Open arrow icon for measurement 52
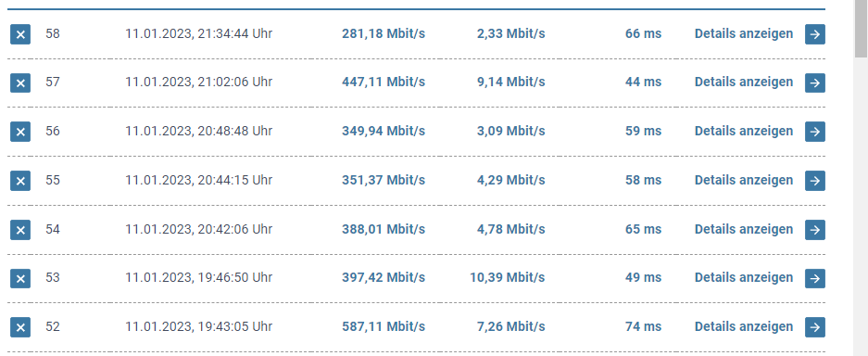Viewport: 868px width, 356px height. click(x=815, y=327)
